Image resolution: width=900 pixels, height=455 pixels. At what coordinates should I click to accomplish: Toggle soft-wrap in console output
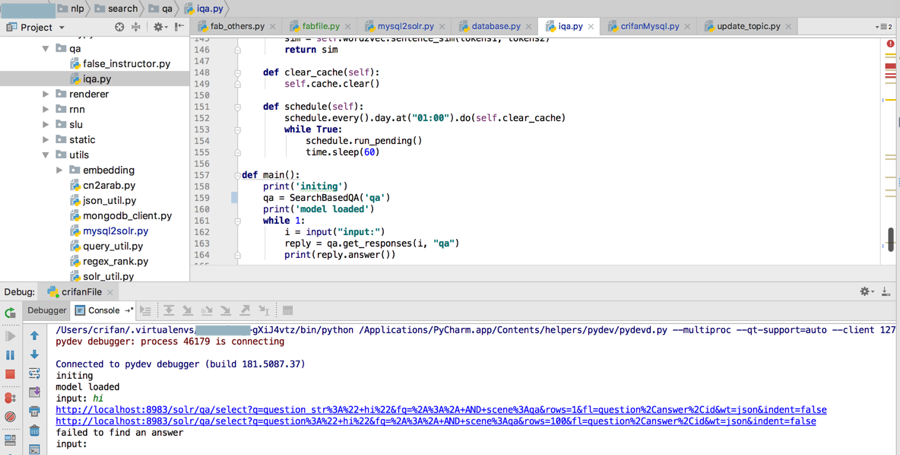click(34, 374)
